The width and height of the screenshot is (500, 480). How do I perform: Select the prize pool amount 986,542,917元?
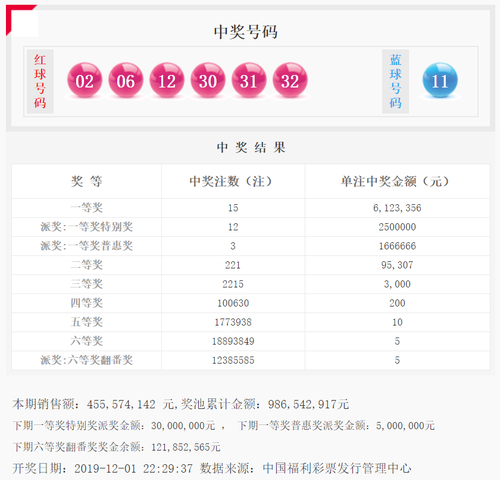[308, 404]
